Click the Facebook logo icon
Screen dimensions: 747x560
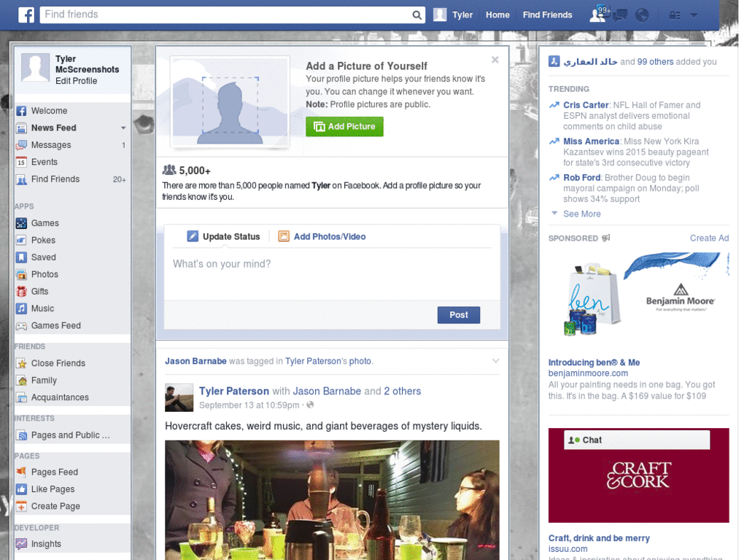click(26, 15)
